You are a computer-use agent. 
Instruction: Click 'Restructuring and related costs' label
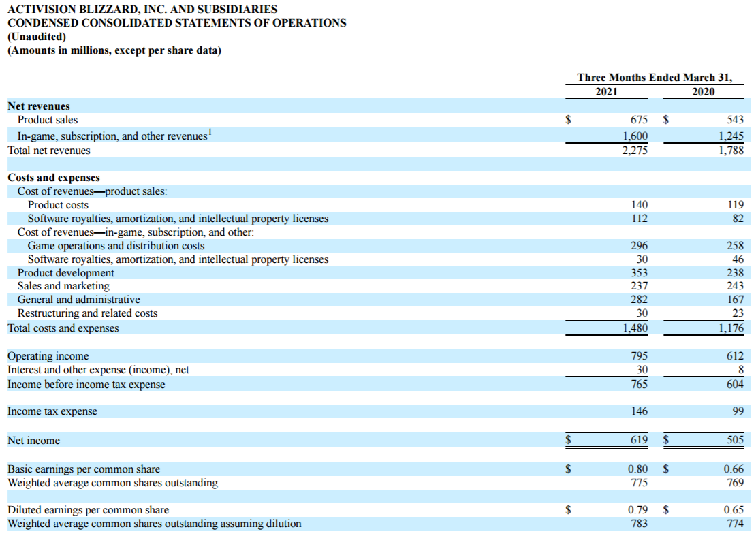point(87,313)
